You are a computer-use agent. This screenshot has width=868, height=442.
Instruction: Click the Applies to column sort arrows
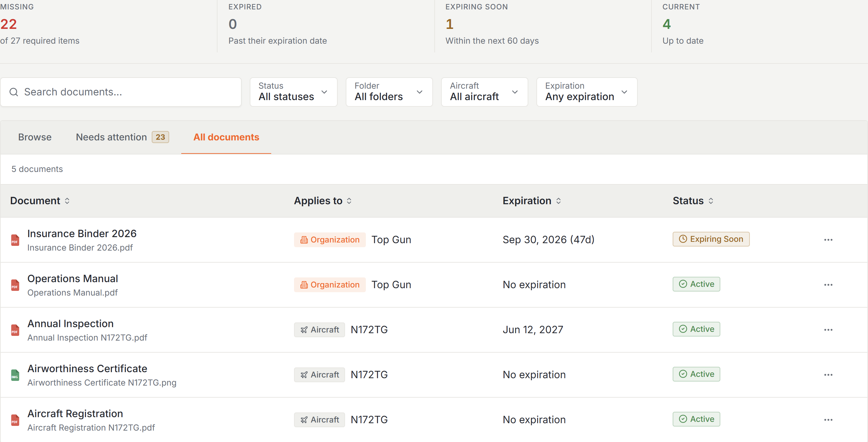349,201
